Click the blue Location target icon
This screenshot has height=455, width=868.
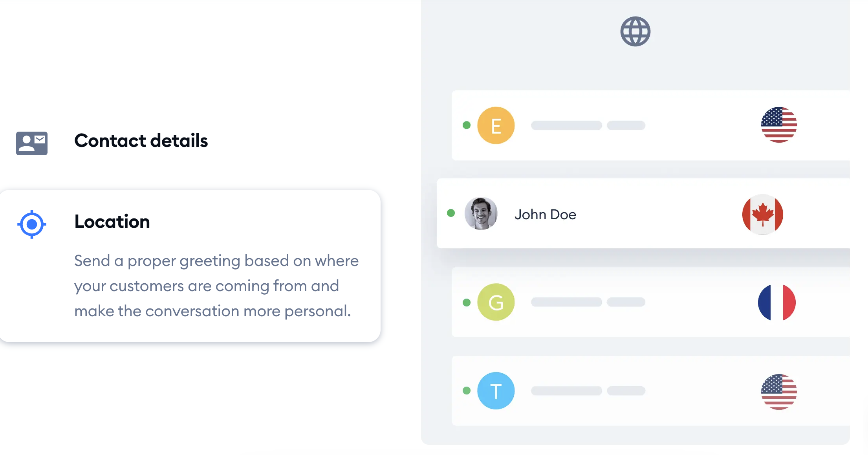tap(32, 224)
